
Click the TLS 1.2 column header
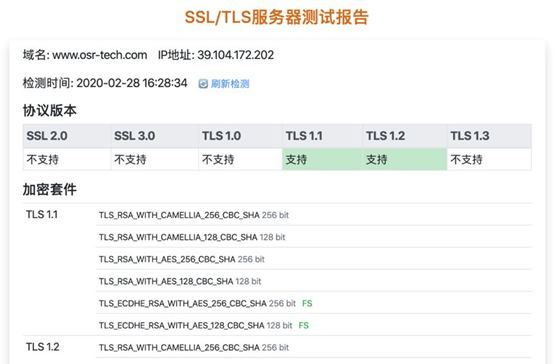[405, 136]
